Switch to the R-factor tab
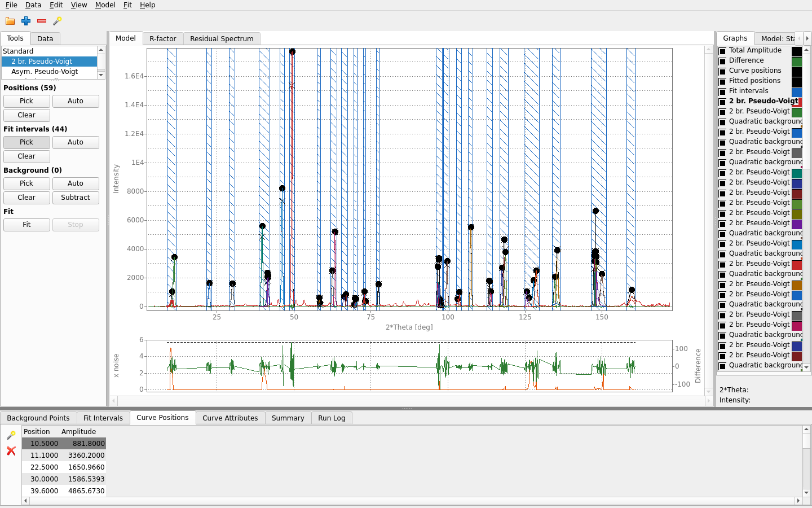Screen dimensions: 812x508 162,38
